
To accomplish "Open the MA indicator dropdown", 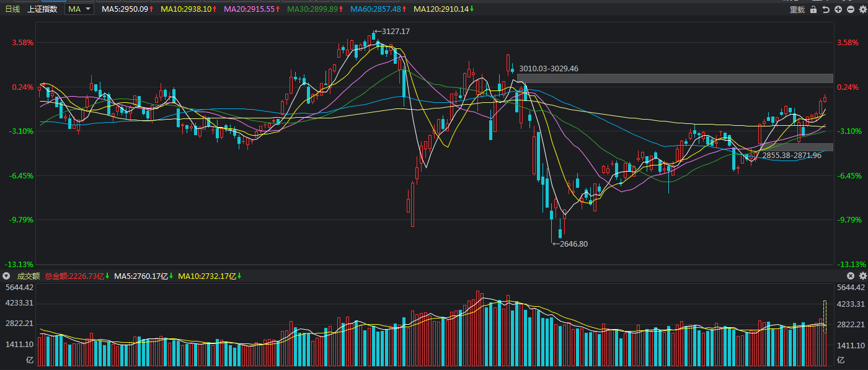I will pos(80,9).
